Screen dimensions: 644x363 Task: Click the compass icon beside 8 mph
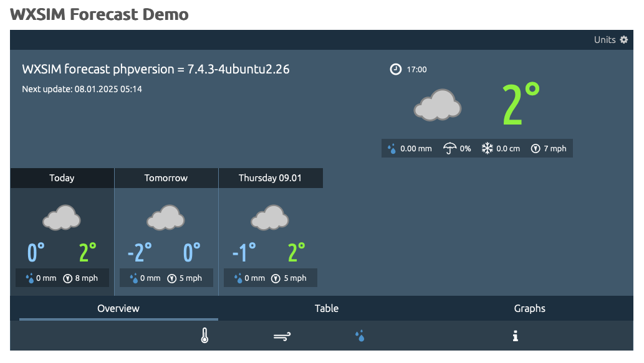[68, 278]
